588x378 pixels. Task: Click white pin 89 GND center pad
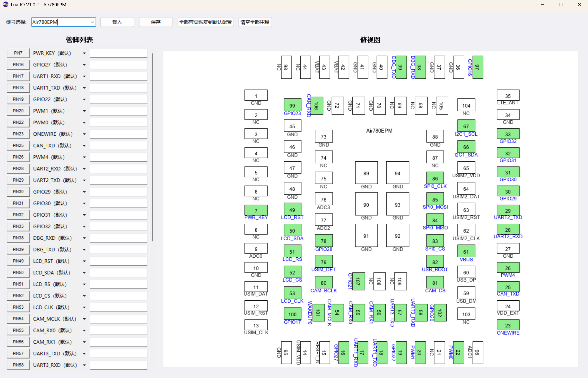coord(366,173)
